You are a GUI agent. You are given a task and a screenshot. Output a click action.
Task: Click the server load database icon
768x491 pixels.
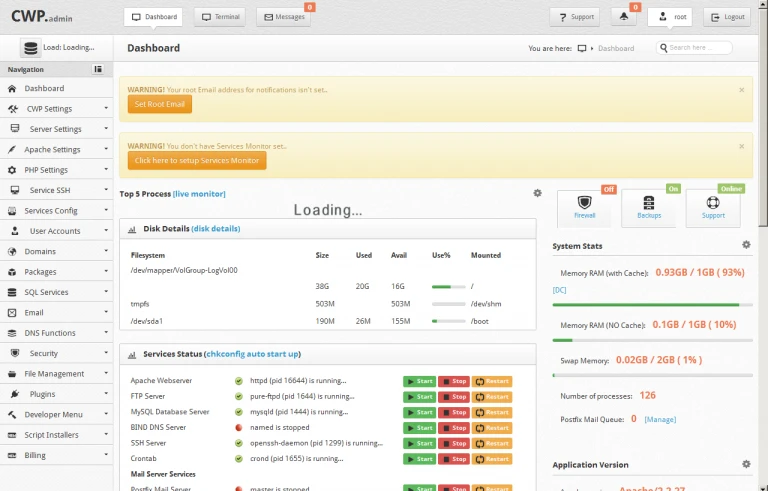(30, 48)
